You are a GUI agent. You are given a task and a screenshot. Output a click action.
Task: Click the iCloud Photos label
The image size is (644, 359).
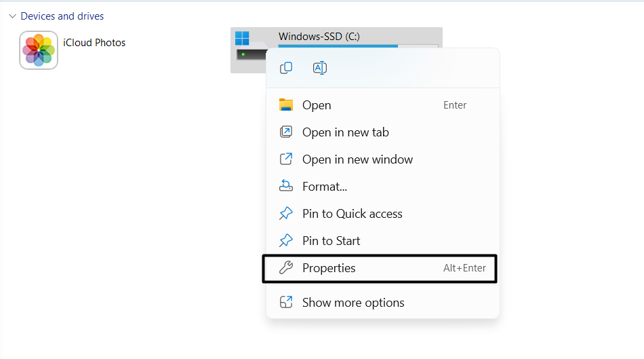click(x=94, y=42)
